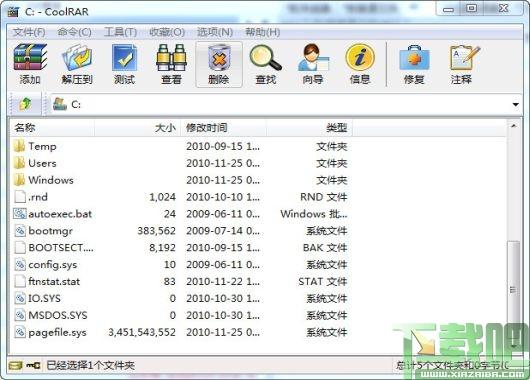This screenshot has width=530, height=380.
Task: Click the CoolRAR title bar app icon
Action: (13, 11)
